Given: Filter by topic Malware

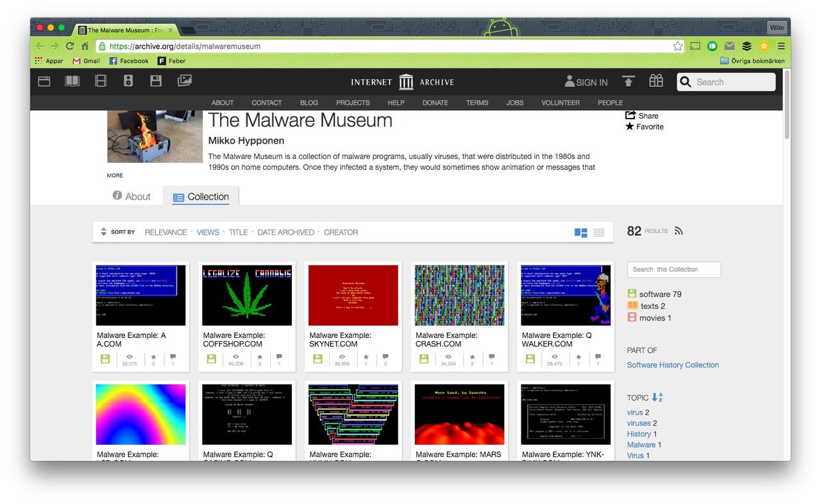Looking at the screenshot, I should click(641, 444).
